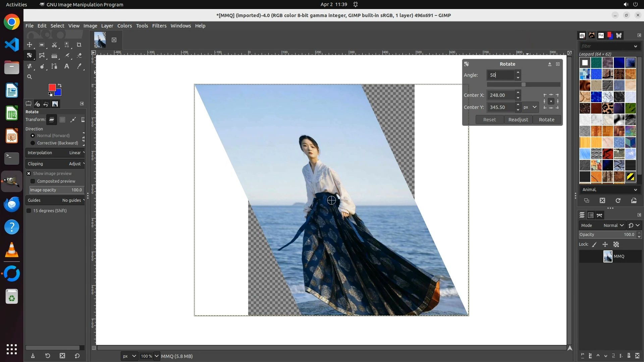Select the Text tool
This screenshot has height=362, width=644.
point(67,66)
